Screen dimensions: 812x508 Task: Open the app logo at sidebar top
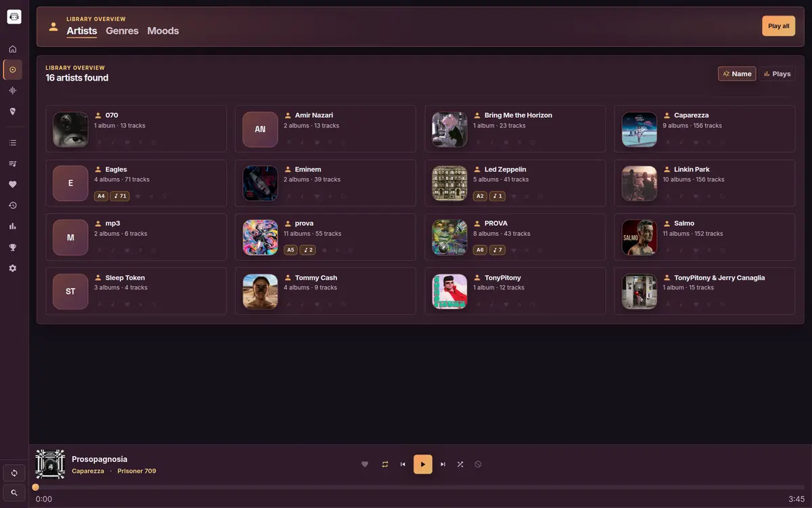coord(14,17)
